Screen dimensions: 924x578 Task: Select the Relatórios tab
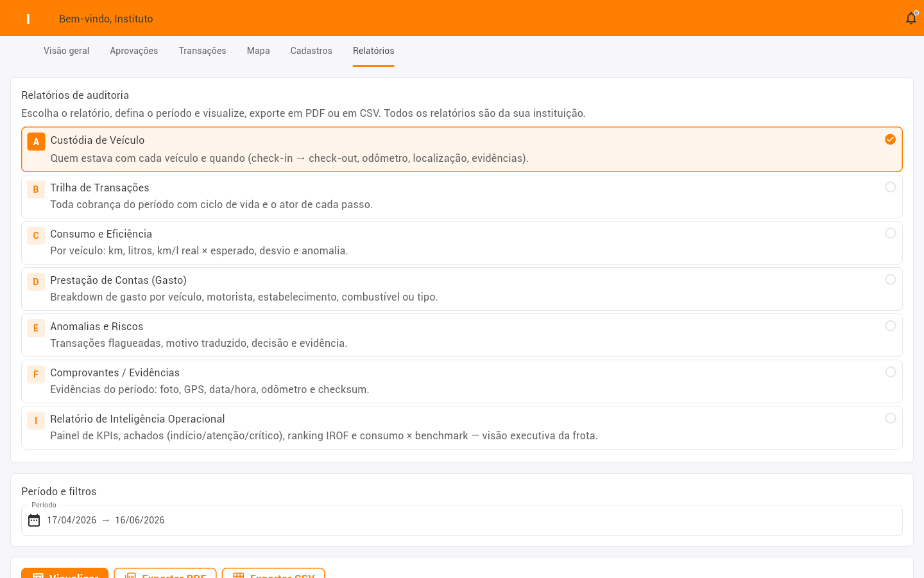(x=373, y=51)
